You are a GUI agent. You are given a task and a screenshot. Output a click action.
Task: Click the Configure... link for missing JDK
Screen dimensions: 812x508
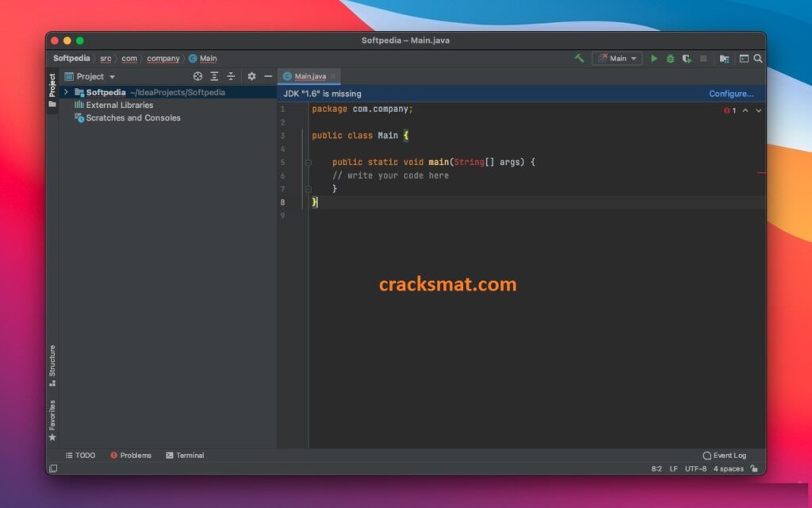tap(731, 94)
